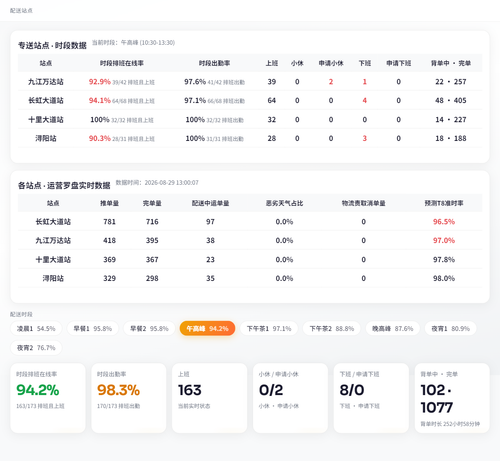This screenshot has height=461, width=500.
Task: Click the red 96.5% T8 on-time rate
Action: click(444, 222)
